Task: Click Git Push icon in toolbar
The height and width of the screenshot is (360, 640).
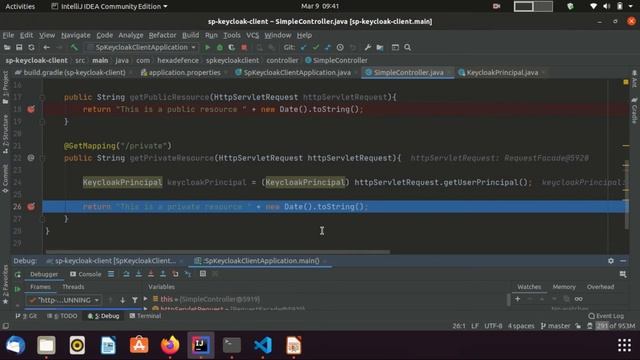Action: [327, 47]
